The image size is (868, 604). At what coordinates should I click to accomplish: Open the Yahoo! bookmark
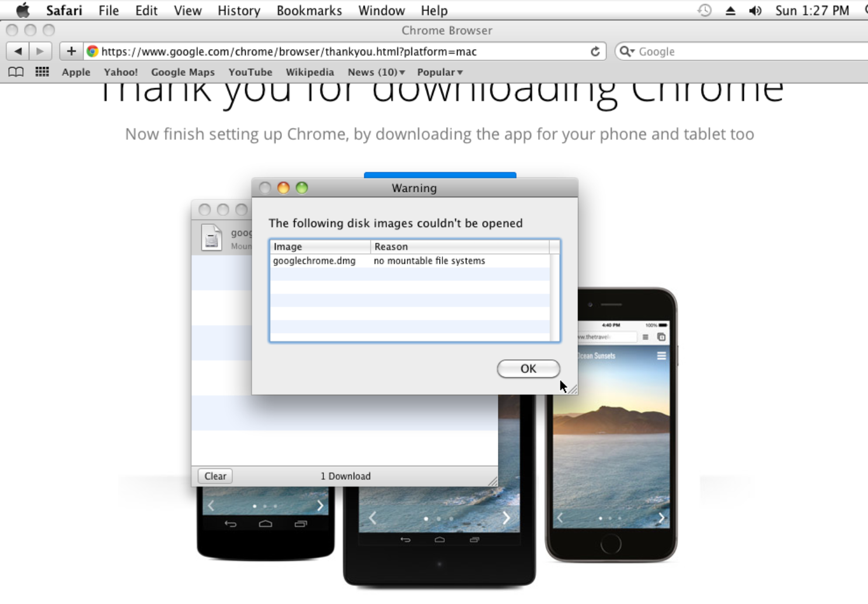[121, 72]
